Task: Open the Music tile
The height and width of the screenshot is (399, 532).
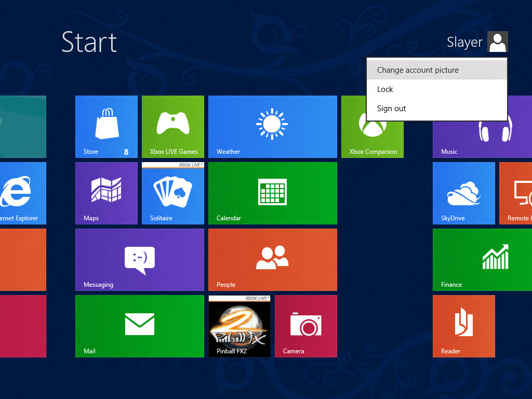Action: [x=482, y=139]
